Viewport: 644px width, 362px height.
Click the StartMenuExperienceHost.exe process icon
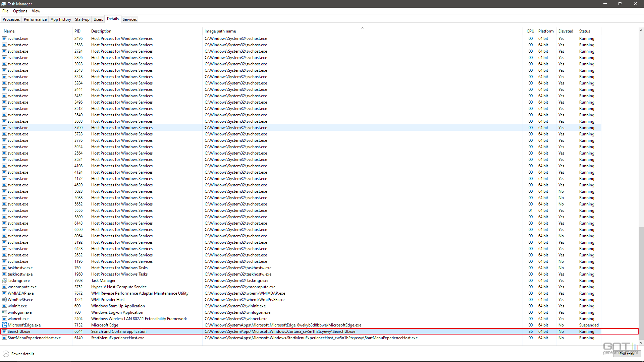pyautogui.click(x=4, y=338)
